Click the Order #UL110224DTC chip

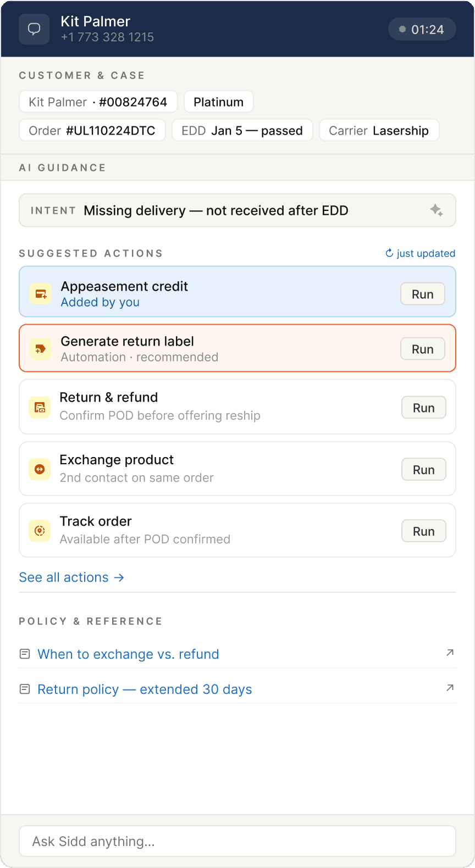click(92, 130)
